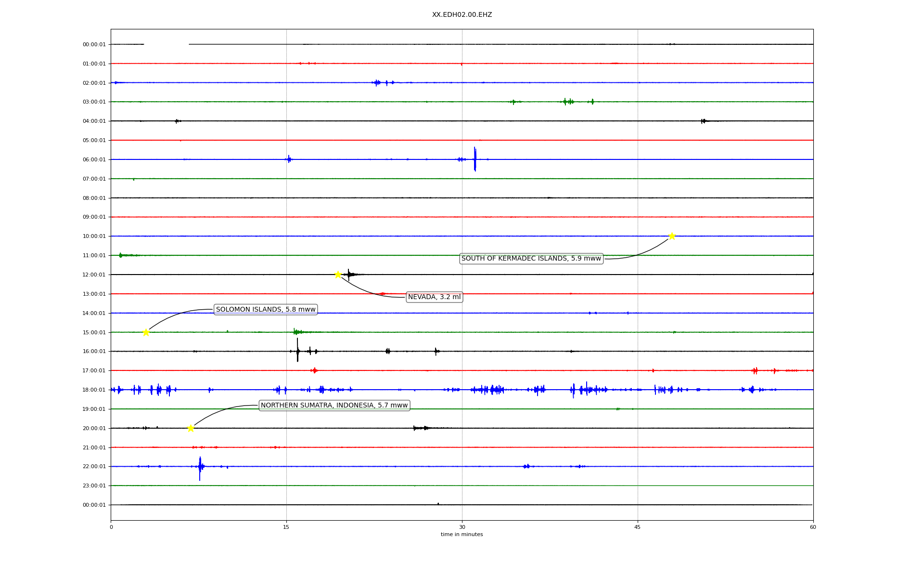
Task: Click the green burst on 03:00:01 trace
Action: coord(568,102)
